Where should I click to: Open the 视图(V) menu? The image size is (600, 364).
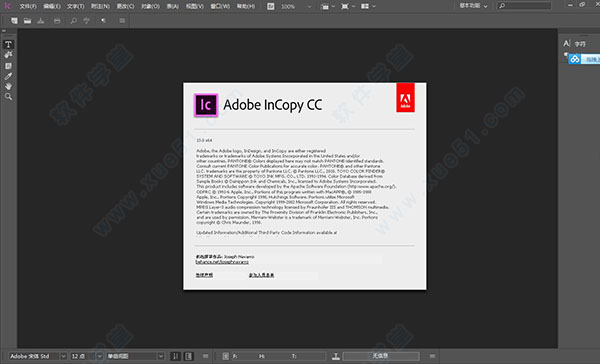(195, 7)
